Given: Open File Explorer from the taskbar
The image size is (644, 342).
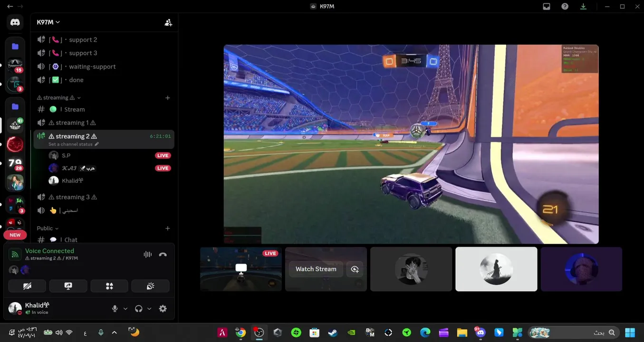Looking at the screenshot, I should pos(462,332).
